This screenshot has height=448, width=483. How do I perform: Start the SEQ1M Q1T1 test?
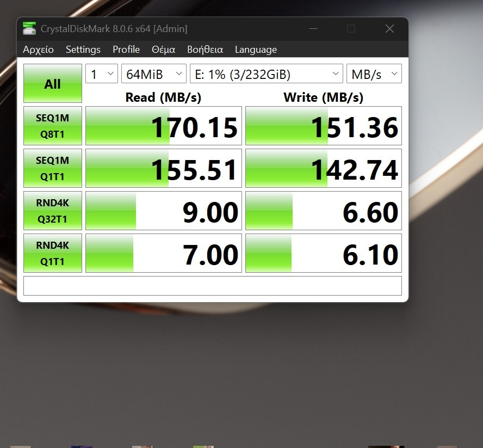[53, 168]
